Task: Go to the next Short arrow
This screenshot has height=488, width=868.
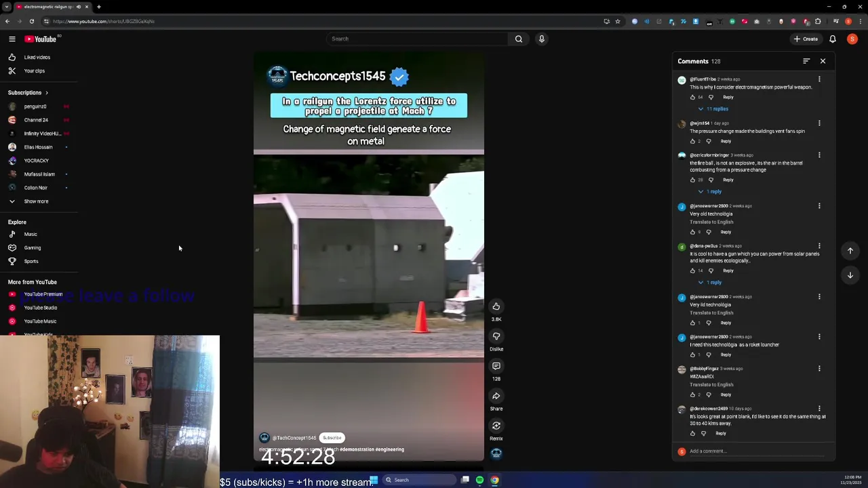Action: point(850,275)
